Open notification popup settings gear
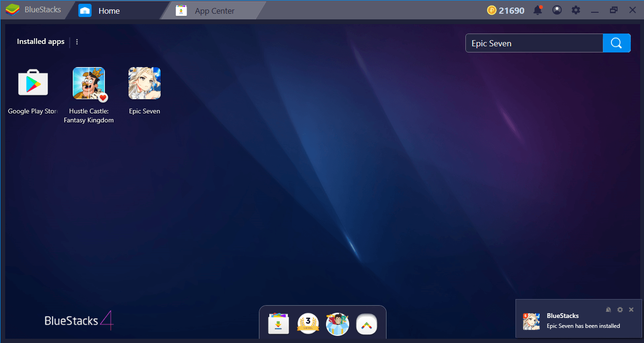This screenshot has height=343, width=644. 620,309
